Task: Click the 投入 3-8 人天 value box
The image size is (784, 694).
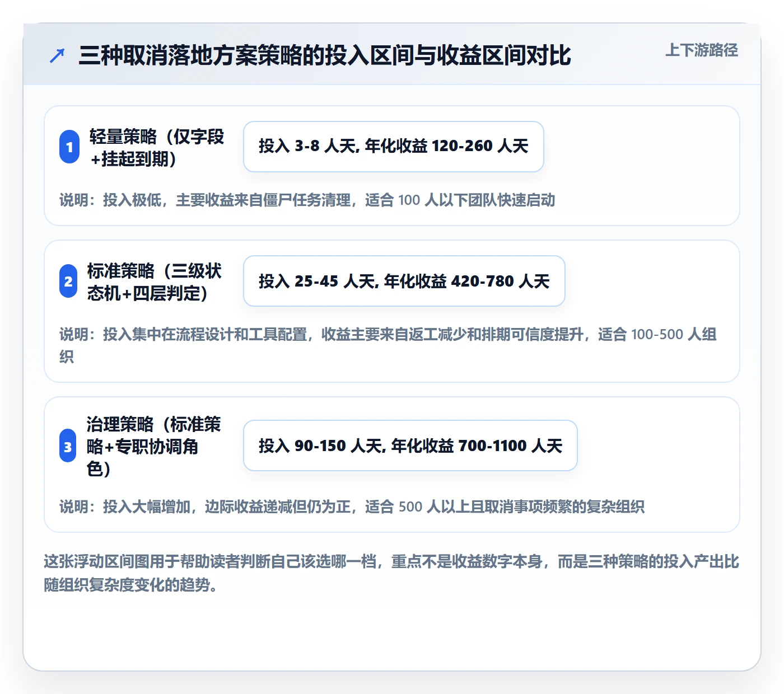Action: tap(394, 147)
